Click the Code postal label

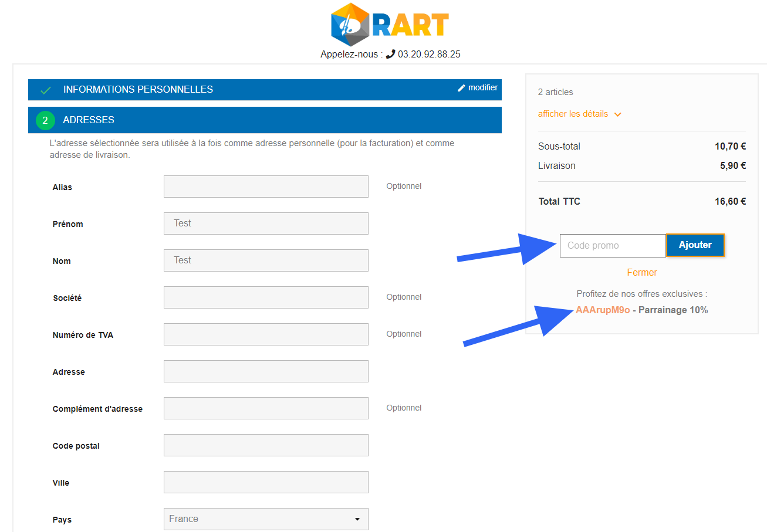pyautogui.click(x=76, y=446)
